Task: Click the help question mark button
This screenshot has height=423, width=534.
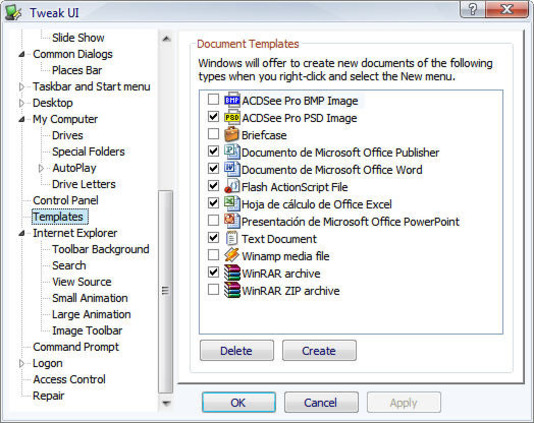Action: click(x=473, y=9)
